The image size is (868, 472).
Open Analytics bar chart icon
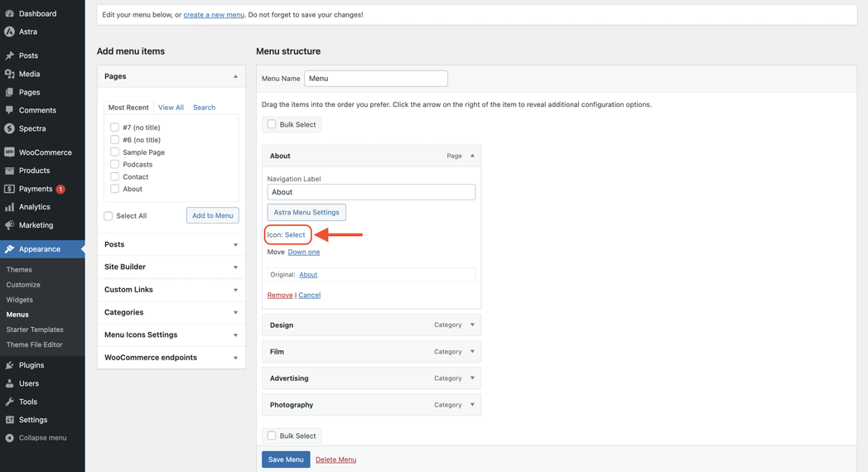(x=10, y=207)
